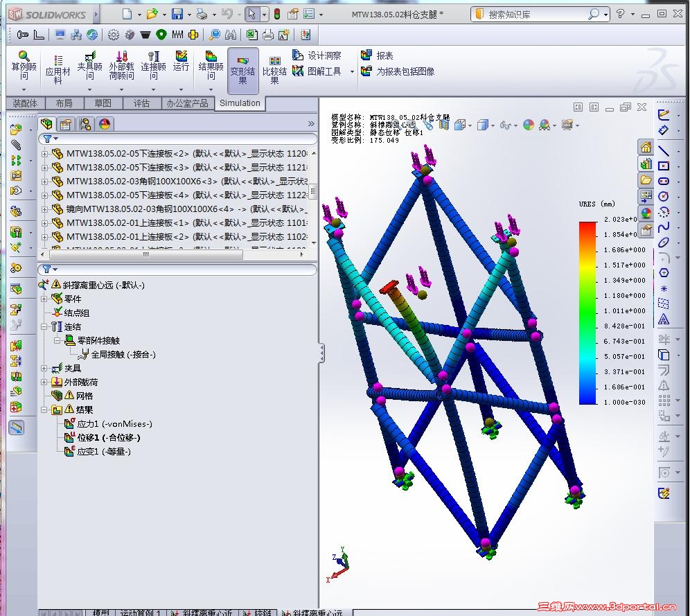The height and width of the screenshot is (616, 690).
Task: Expand the 零件 (Parts) node
Action: (44, 299)
